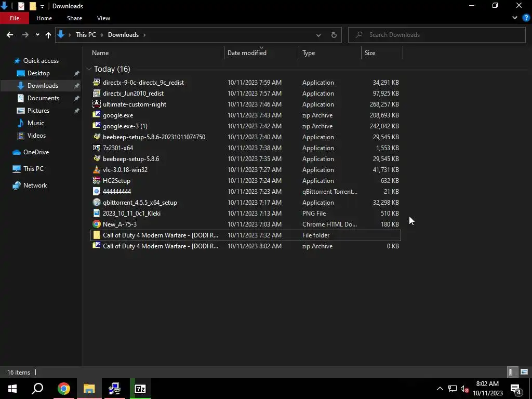Open the View ribbon tab

(x=103, y=18)
